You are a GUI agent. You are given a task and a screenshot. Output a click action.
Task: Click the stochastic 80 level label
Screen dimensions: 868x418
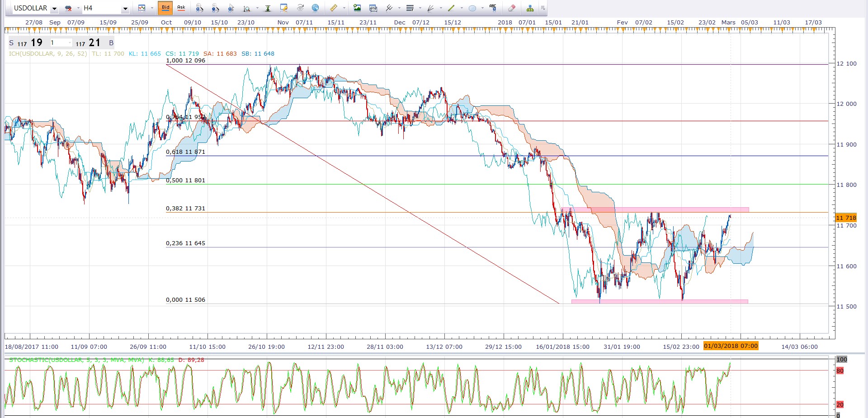(840, 370)
